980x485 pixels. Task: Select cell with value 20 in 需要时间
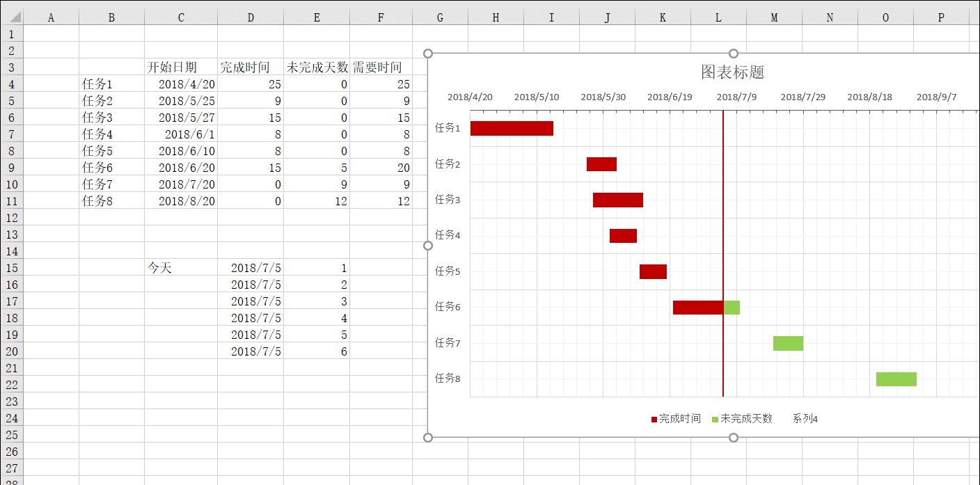pyautogui.click(x=381, y=168)
